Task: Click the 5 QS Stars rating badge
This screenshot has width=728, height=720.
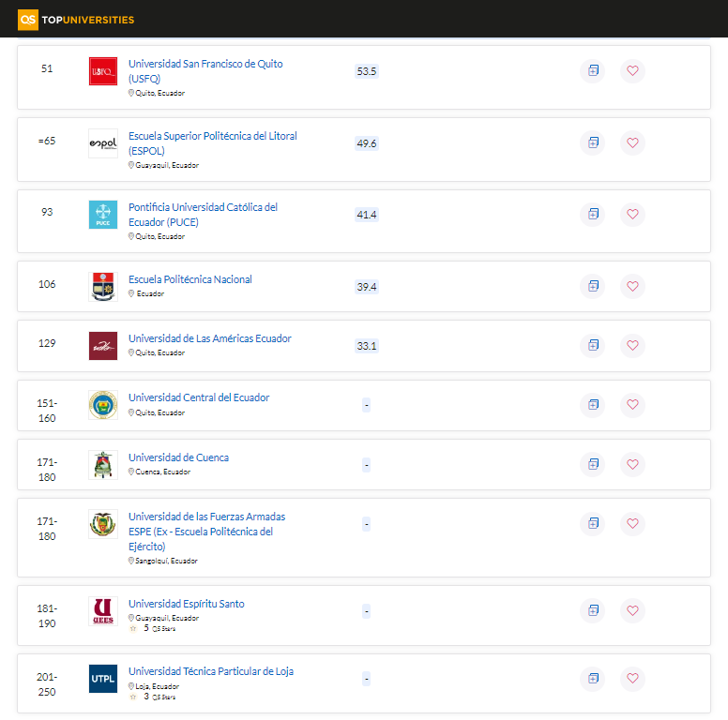Action: pos(153,629)
